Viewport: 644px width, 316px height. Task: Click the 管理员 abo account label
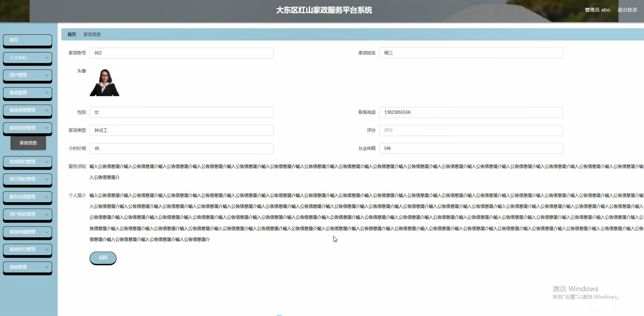click(597, 10)
